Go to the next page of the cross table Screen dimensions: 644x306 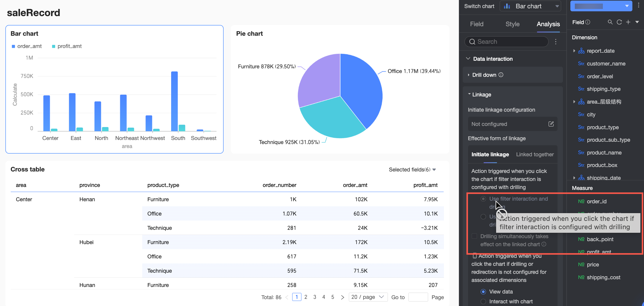point(343,297)
